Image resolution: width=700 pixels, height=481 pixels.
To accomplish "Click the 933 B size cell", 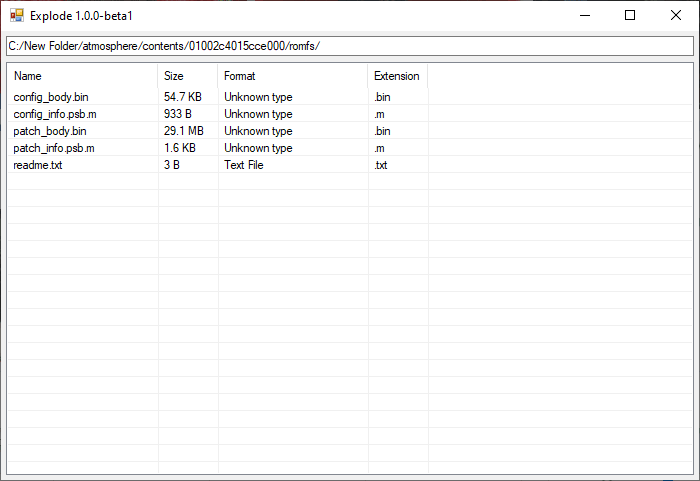I will click(177, 114).
